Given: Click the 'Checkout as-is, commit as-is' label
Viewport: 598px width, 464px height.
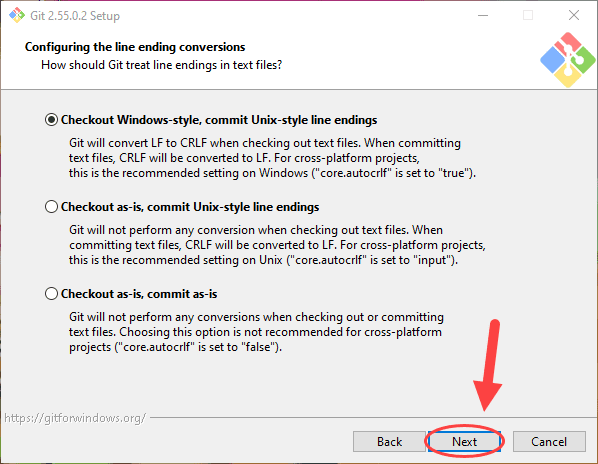Looking at the screenshot, I should [139, 294].
